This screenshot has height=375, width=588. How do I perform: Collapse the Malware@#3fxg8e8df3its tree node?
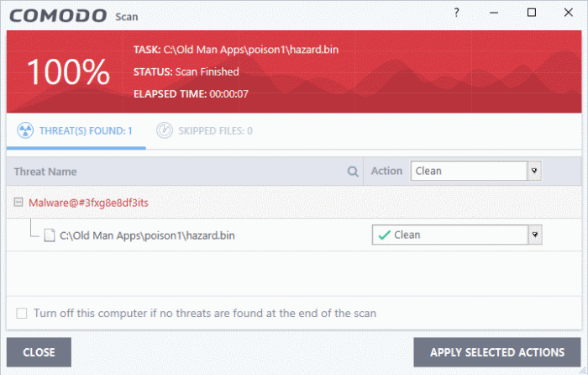18,203
